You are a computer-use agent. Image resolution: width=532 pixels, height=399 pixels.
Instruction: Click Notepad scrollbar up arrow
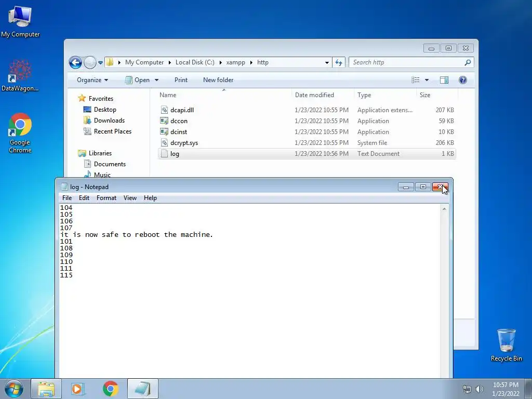tap(444, 209)
